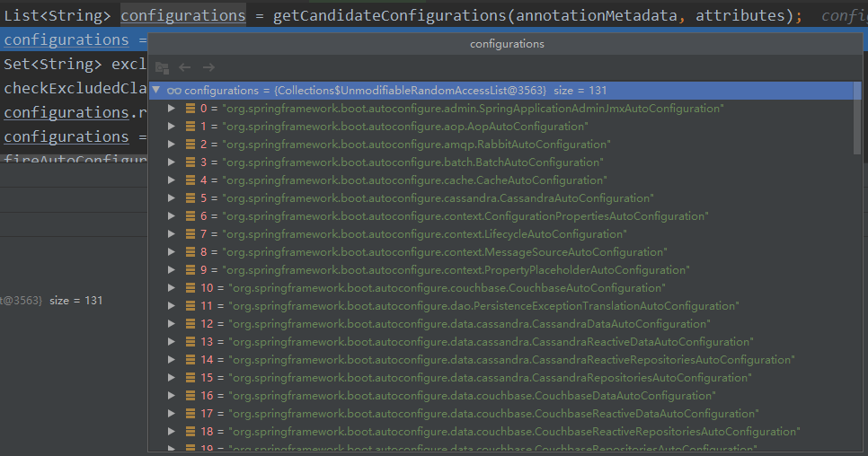Viewport: 868px width, 456px height.
Task: Click the glasses watch icon beside configurations
Action: point(174,91)
